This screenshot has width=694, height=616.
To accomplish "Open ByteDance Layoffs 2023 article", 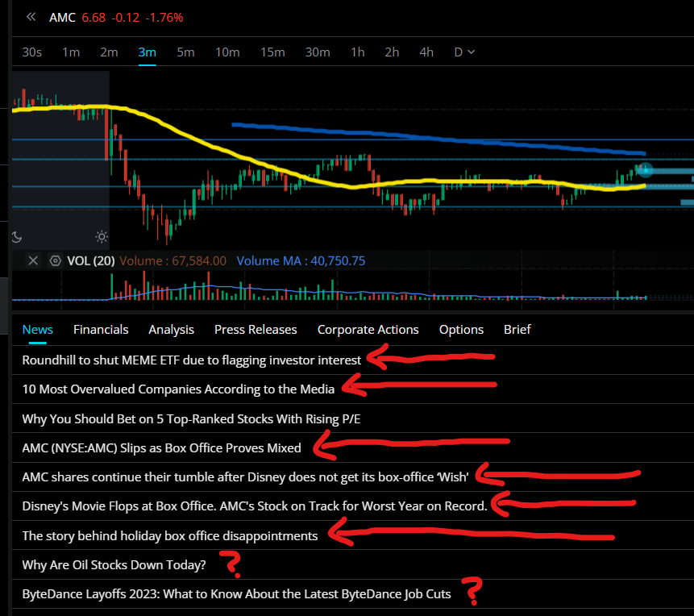I will [x=237, y=594].
